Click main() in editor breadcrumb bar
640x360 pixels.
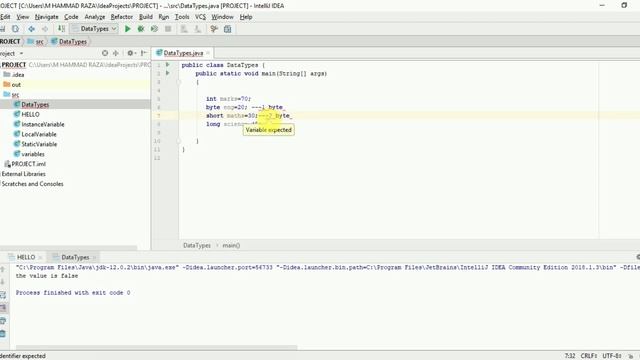231,245
